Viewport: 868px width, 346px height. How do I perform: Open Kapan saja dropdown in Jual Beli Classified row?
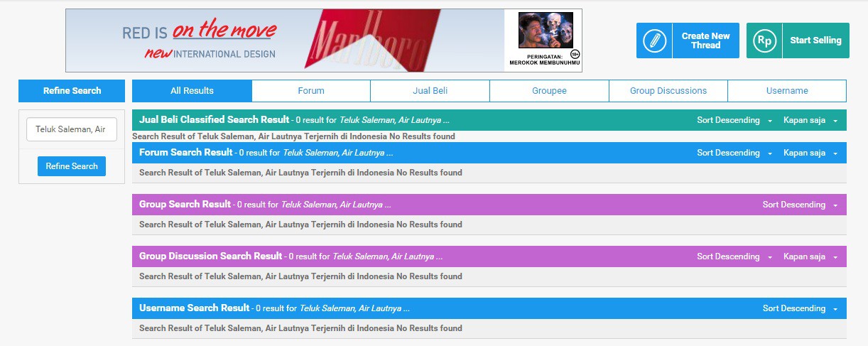(810, 120)
